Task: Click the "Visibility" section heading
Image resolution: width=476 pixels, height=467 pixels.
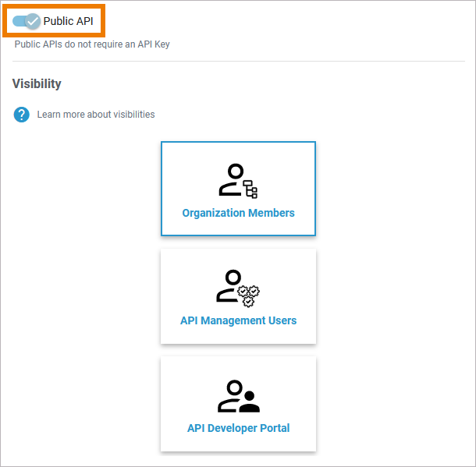Action: [x=37, y=83]
